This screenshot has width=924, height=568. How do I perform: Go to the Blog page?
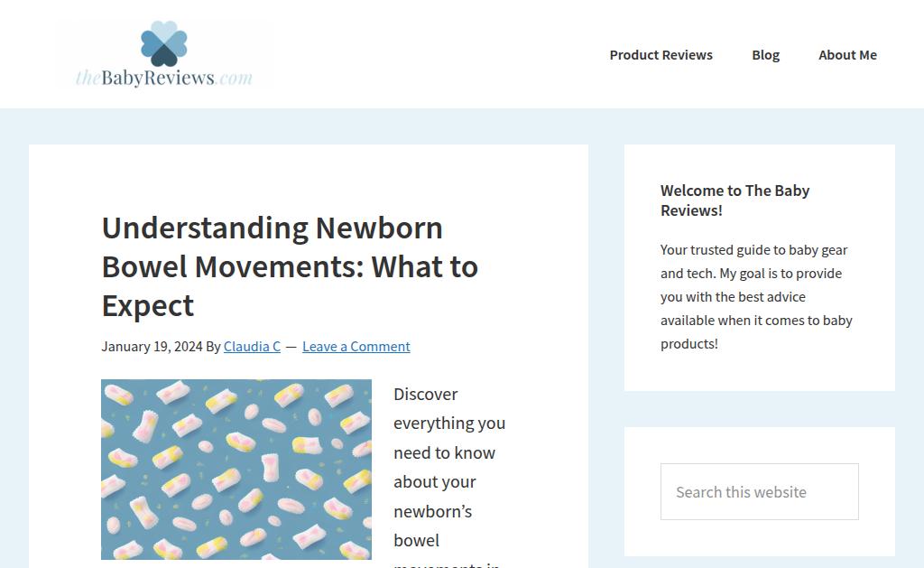pos(765,55)
